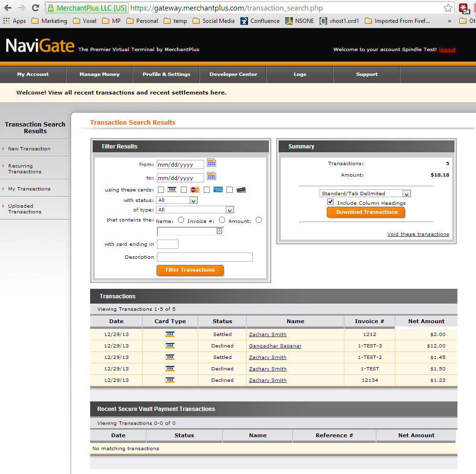Open the Apps grid shortcut
This screenshot has width=476, height=474.
(x=14, y=21)
